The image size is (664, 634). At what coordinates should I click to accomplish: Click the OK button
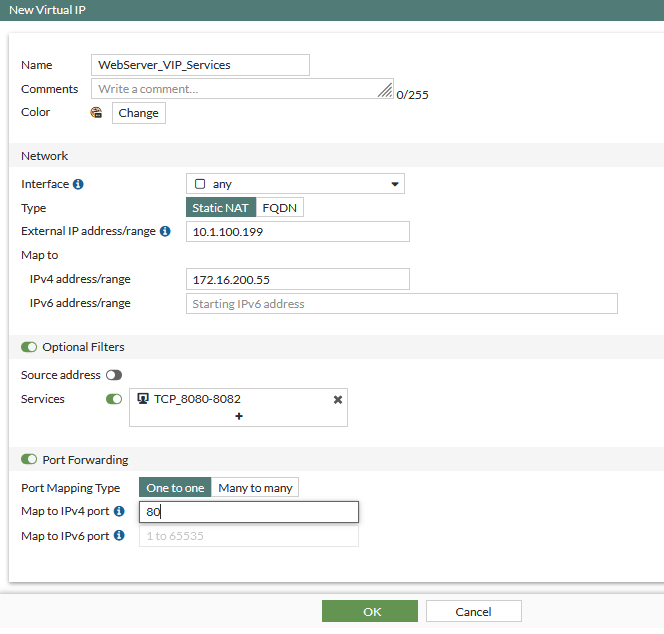369,611
